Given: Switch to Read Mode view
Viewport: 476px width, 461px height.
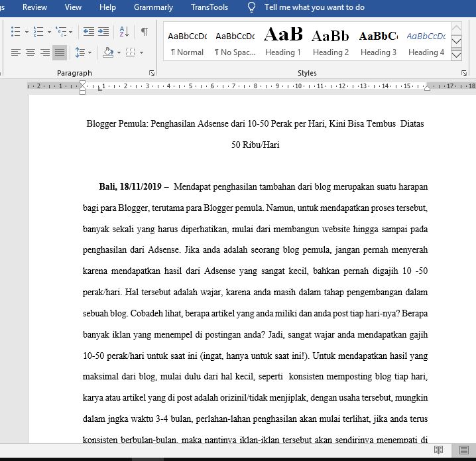Looking at the screenshot, I should 439,450.
